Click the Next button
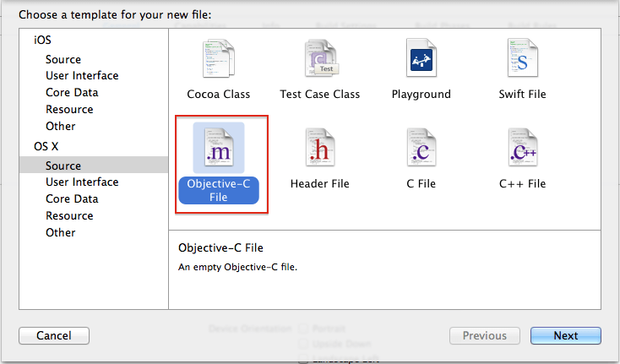The image size is (620, 364). pyautogui.click(x=566, y=335)
